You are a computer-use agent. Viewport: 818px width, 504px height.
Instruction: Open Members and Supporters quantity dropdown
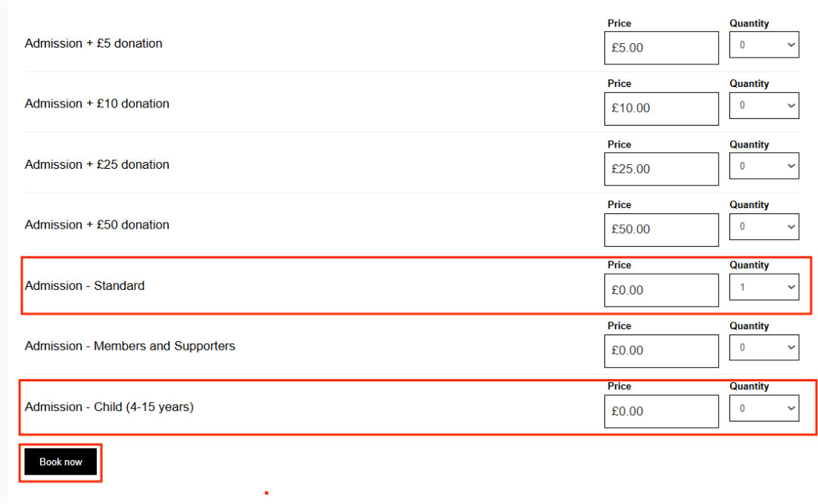pyautogui.click(x=763, y=347)
